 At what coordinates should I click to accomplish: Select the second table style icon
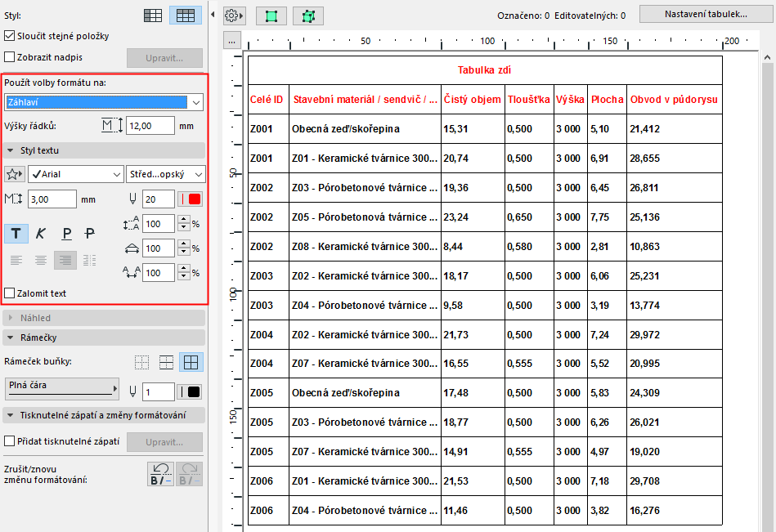tap(186, 16)
